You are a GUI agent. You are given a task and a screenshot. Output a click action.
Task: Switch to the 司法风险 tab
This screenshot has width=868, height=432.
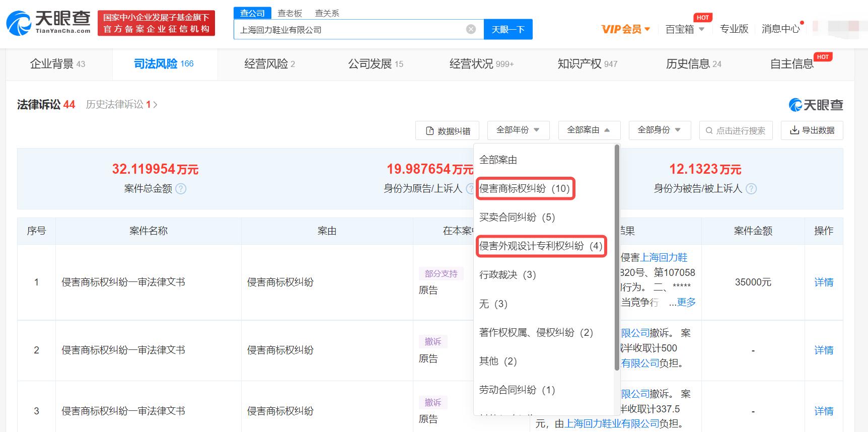tap(164, 64)
